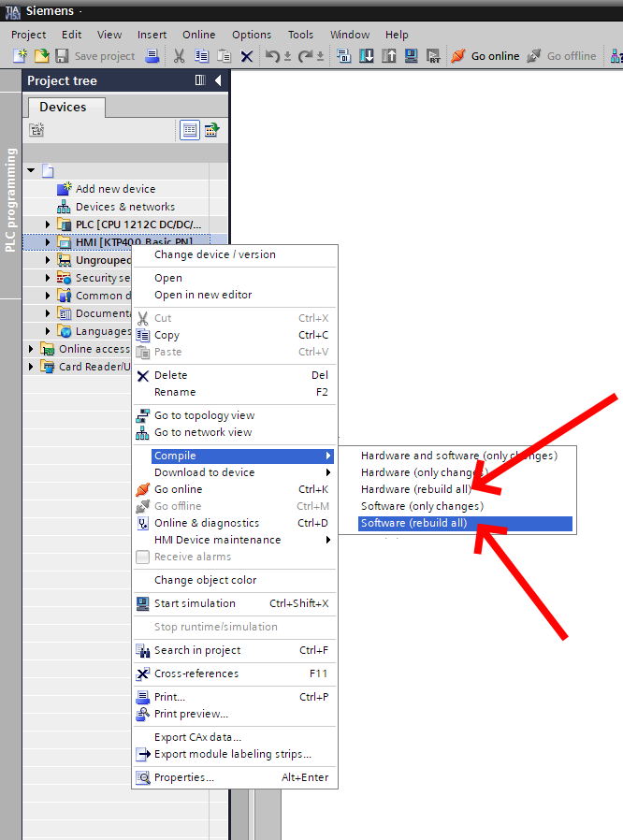Choose Go to network view
Image resolution: width=623 pixels, height=840 pixels.
point(235,432)
